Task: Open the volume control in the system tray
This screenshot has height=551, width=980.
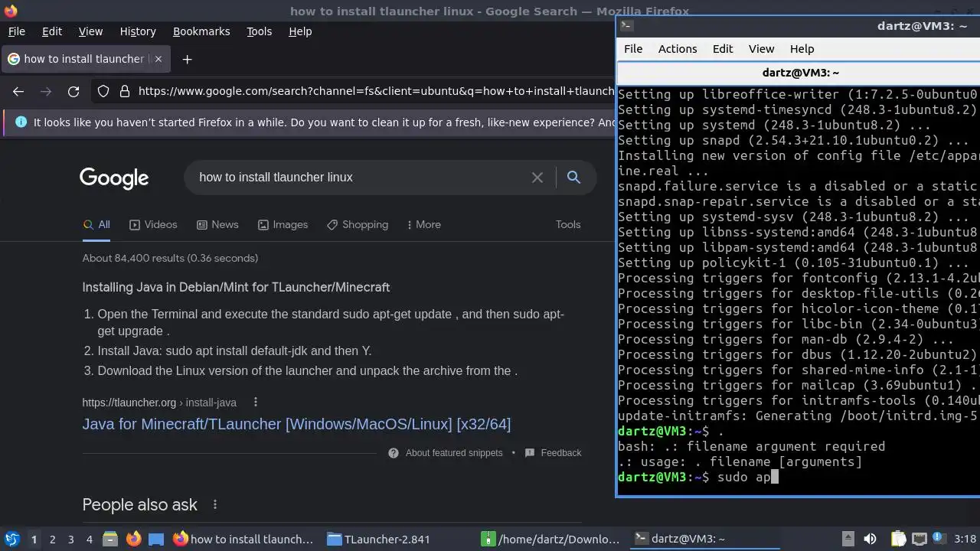Action: click(x=870, y=540)
